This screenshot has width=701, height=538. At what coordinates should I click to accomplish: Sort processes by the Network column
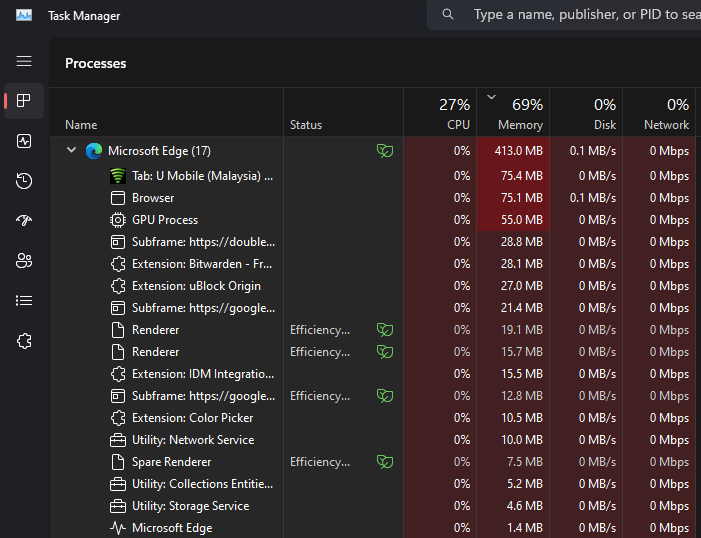[659, 112]
